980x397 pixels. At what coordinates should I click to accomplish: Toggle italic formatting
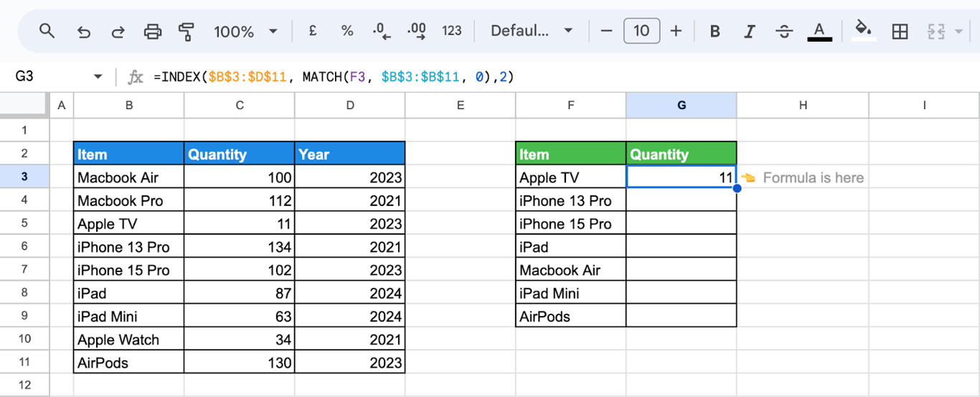coord(750,31)
